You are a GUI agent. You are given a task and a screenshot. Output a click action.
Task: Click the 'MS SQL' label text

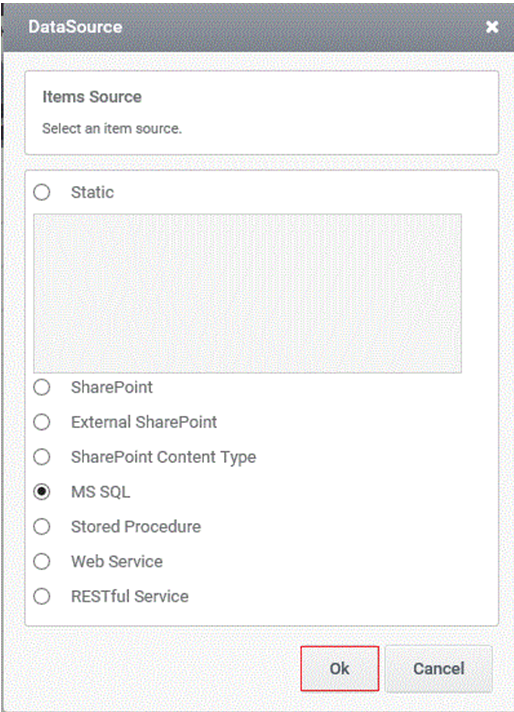(100, 492)
